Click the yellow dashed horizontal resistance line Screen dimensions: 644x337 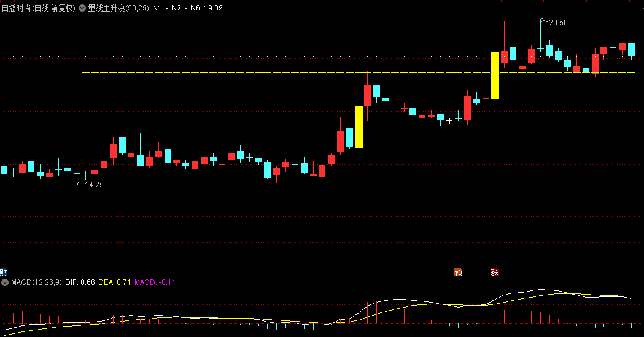358,72
